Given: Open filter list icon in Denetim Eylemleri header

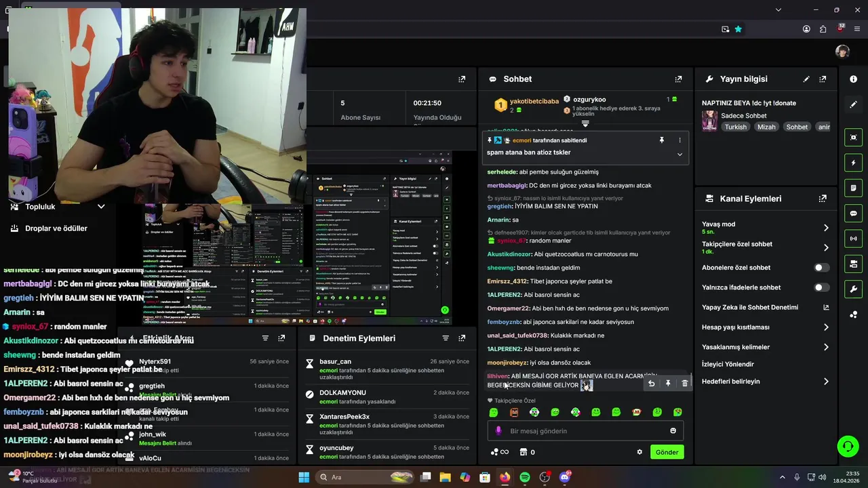Looking at the screenshot, I should pos(446,338).
